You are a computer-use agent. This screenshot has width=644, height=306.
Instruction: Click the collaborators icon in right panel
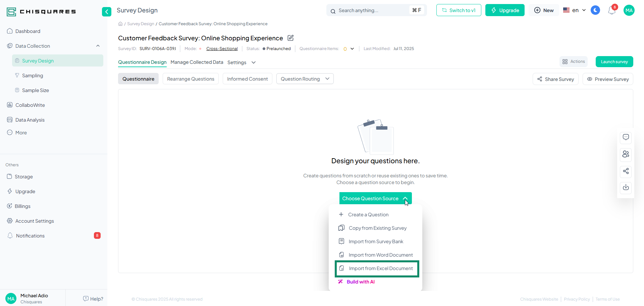coord(626,154)
